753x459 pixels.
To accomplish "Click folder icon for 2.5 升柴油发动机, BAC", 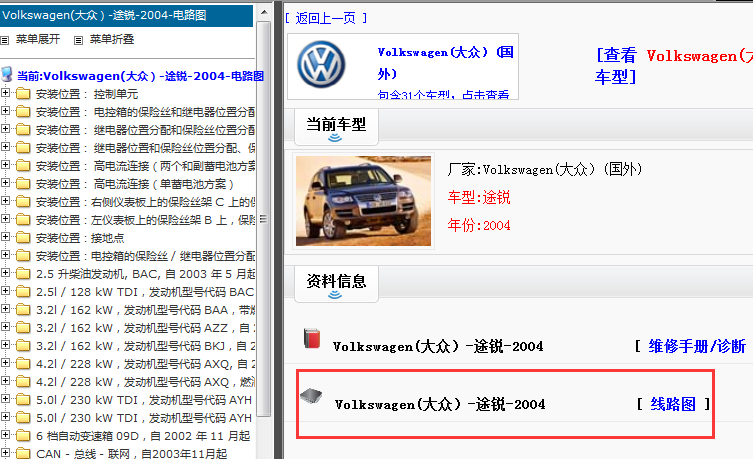I will 23,274.
